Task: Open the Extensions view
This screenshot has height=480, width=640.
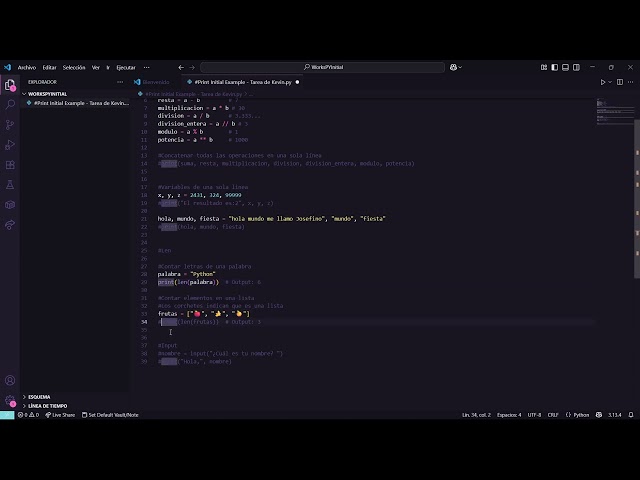Action: pyautogui.click(x=10, y=164)
